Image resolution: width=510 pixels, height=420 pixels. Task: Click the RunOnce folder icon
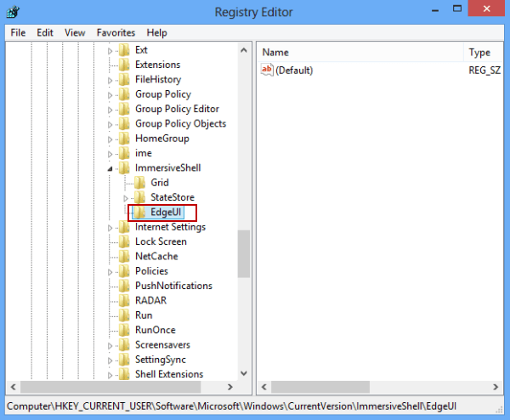(124, 330)
